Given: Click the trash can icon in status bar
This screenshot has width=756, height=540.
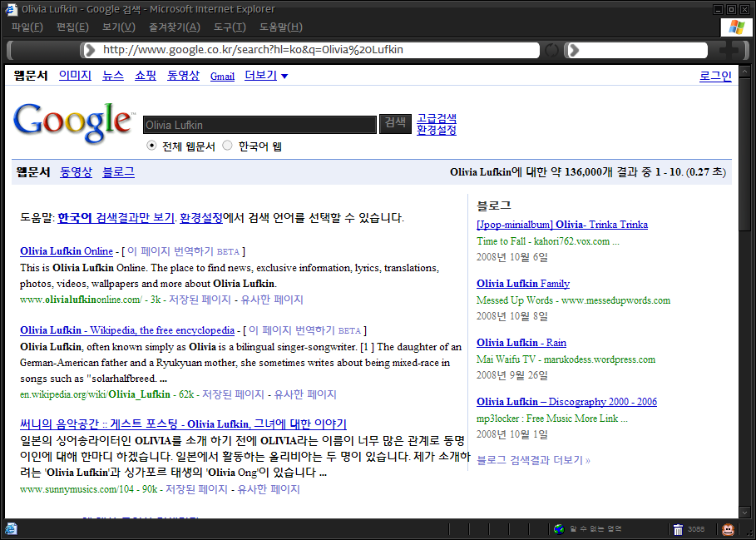Looking at the screenshot, I should (678, 529).
